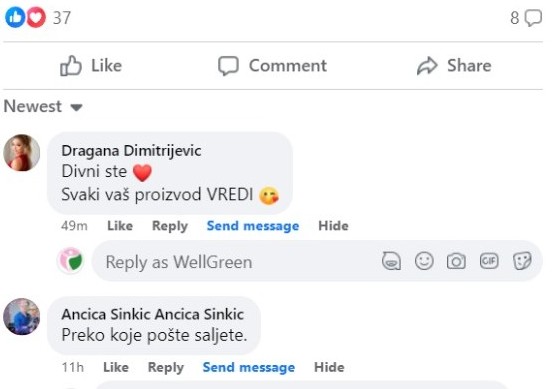Like Dragana Dimitrijevic's comment
556x389 pixels.
point(120,226)
